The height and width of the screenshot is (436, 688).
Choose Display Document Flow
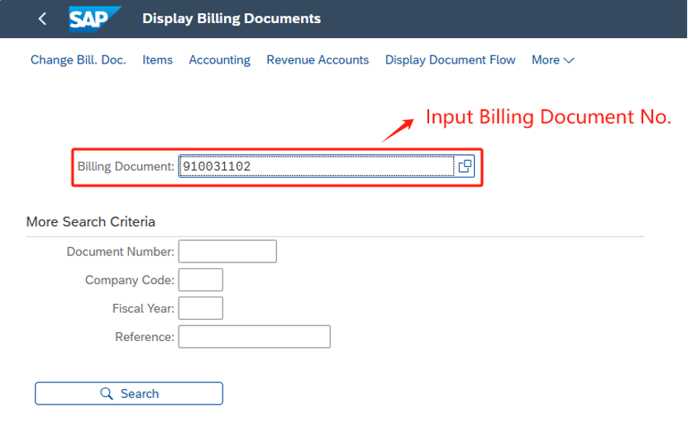450,60
